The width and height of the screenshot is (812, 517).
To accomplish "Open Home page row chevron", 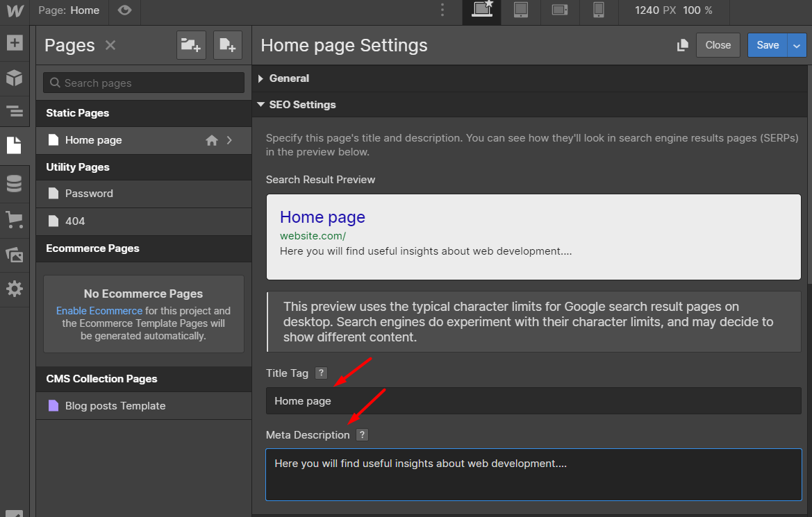I will (x=229, y=140).
